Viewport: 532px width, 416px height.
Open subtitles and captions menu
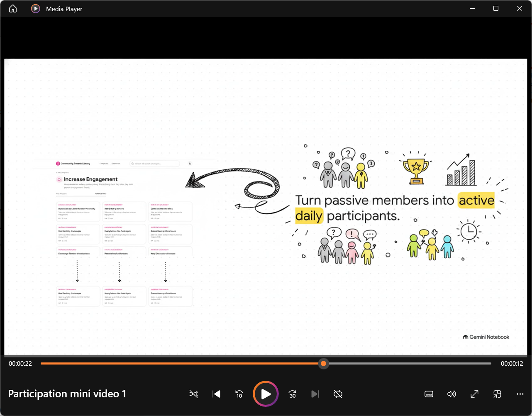coord(429,394)
